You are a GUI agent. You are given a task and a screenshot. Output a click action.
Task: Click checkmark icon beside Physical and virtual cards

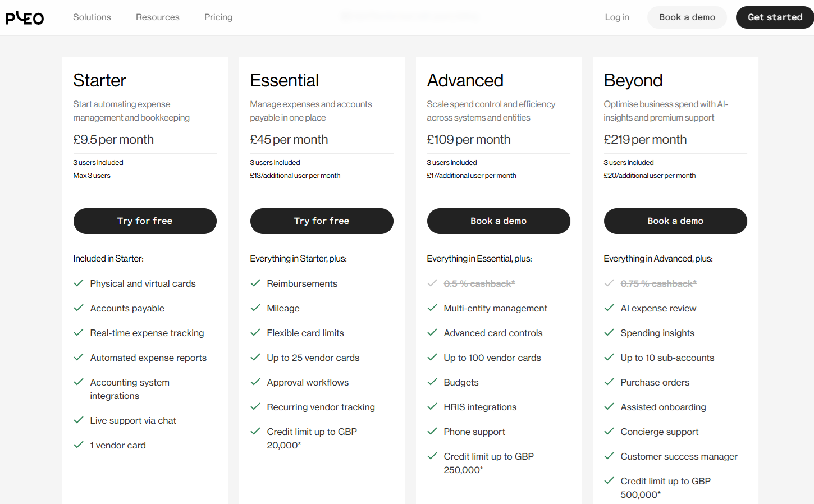tap(79, 283)
